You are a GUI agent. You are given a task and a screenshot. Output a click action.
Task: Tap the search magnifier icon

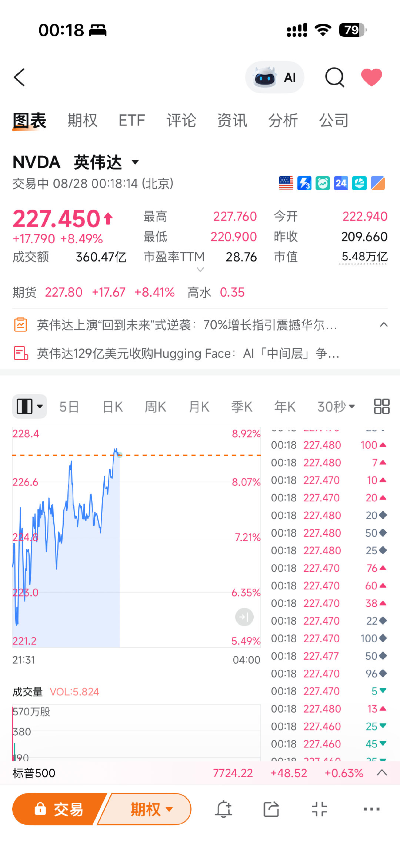coord(335,77)
